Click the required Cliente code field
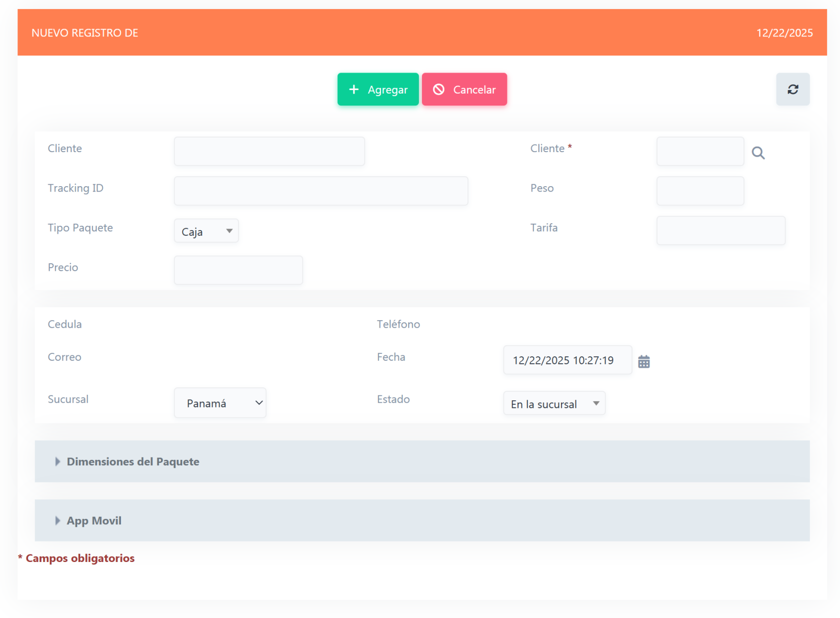The image size is (840, 618). (700, 152)
